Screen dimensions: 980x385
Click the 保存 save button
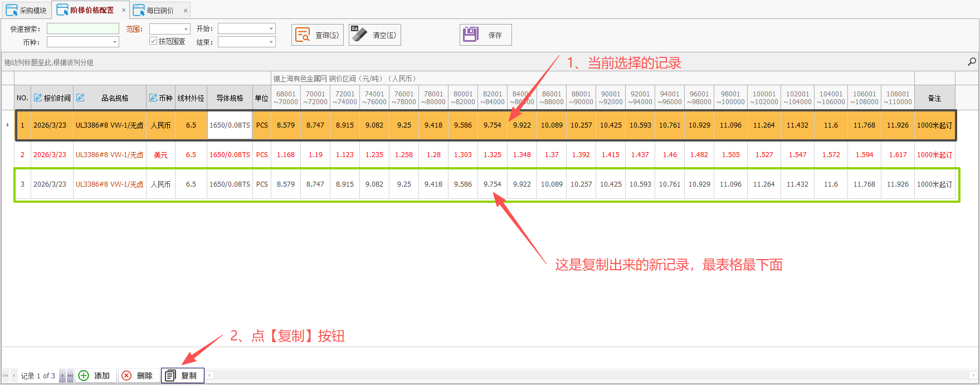pyautogui.click(x=485, y=35)
